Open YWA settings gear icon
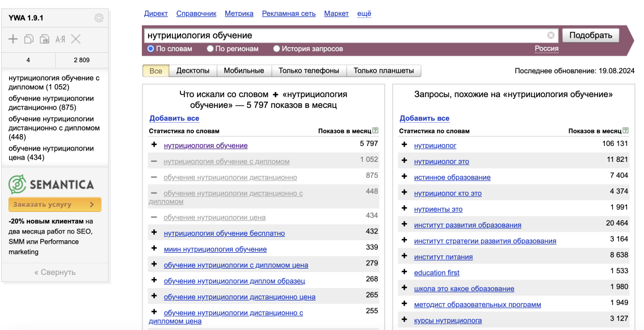Viewport: 644px width, 330px height. point(99,18)
